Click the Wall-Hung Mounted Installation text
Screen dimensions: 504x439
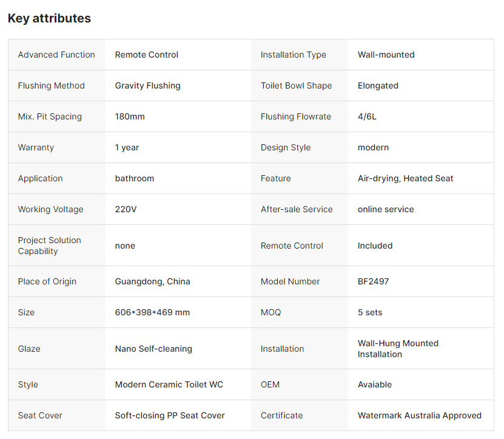(x=398, y=349)
